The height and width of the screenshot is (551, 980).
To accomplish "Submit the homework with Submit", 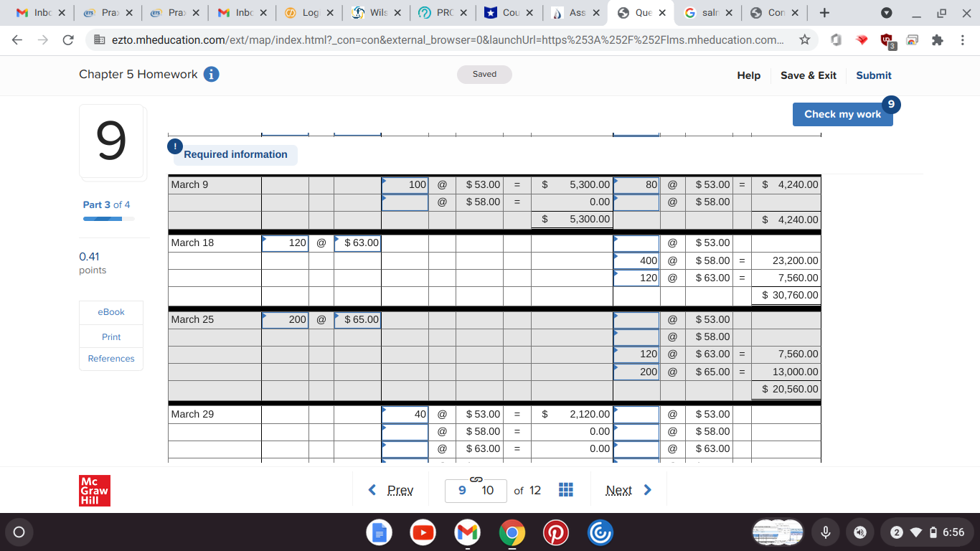I will (874, 75).
